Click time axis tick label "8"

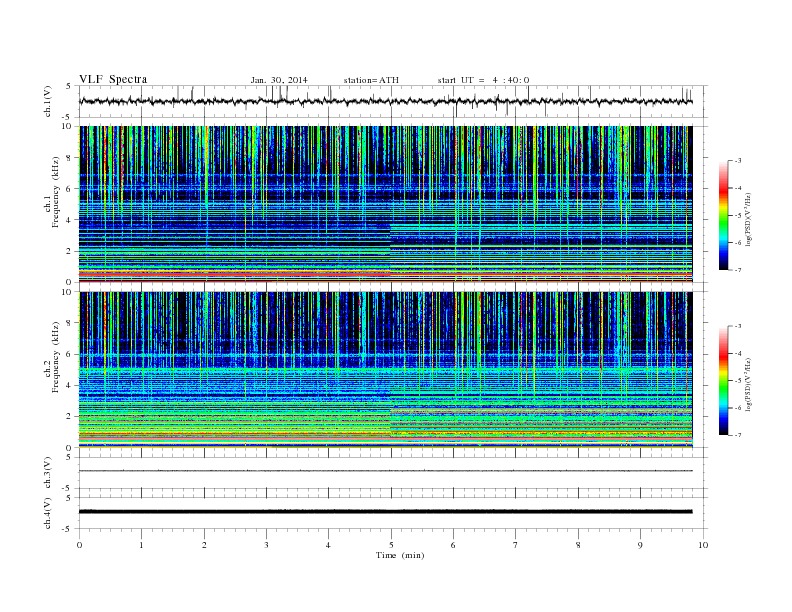tap(578, 545)
